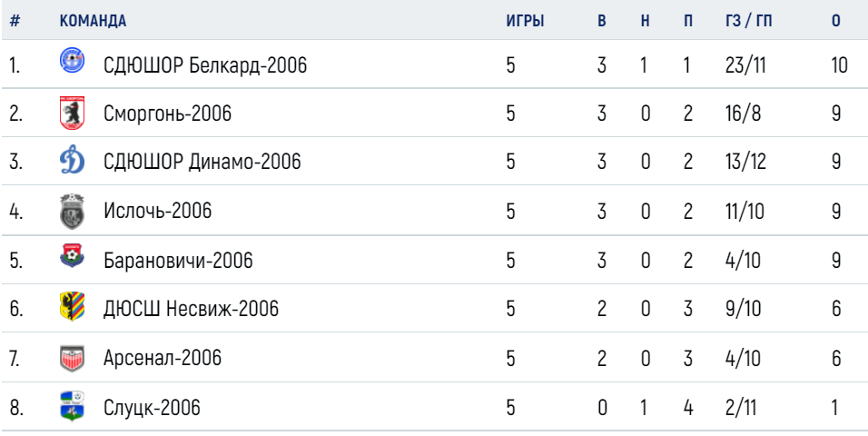
Task: Click the ИГРЫ column header
Action: coord(526,21)
